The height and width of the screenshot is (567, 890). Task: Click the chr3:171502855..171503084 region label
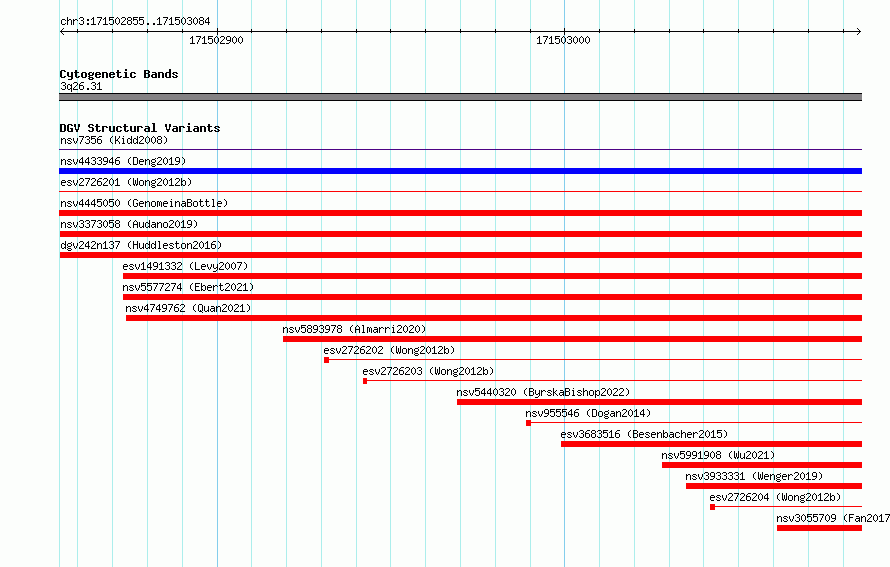click(x=135, y=21)
